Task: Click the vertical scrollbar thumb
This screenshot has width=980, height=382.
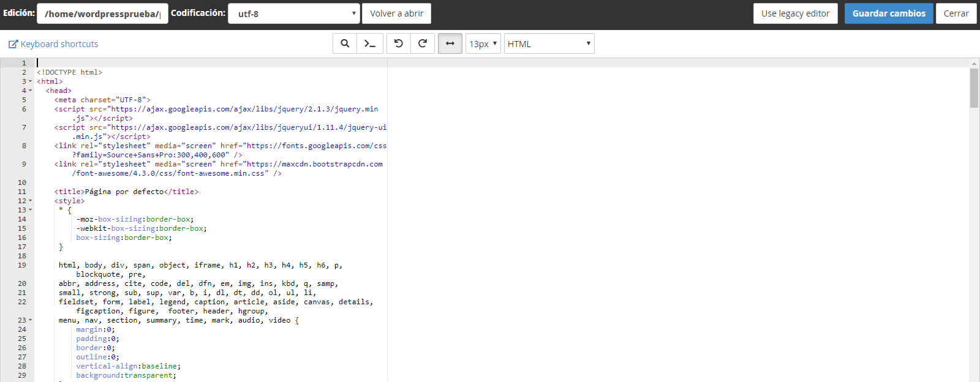Action: (x=974, y=88)
